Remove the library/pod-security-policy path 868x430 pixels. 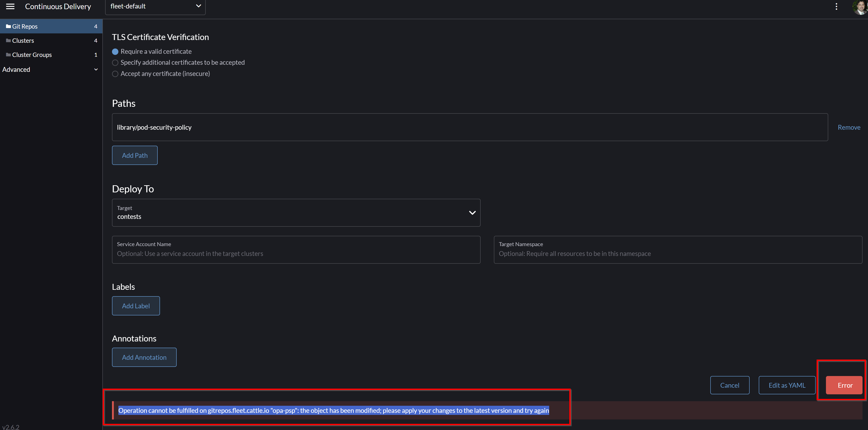pos(849,127)
